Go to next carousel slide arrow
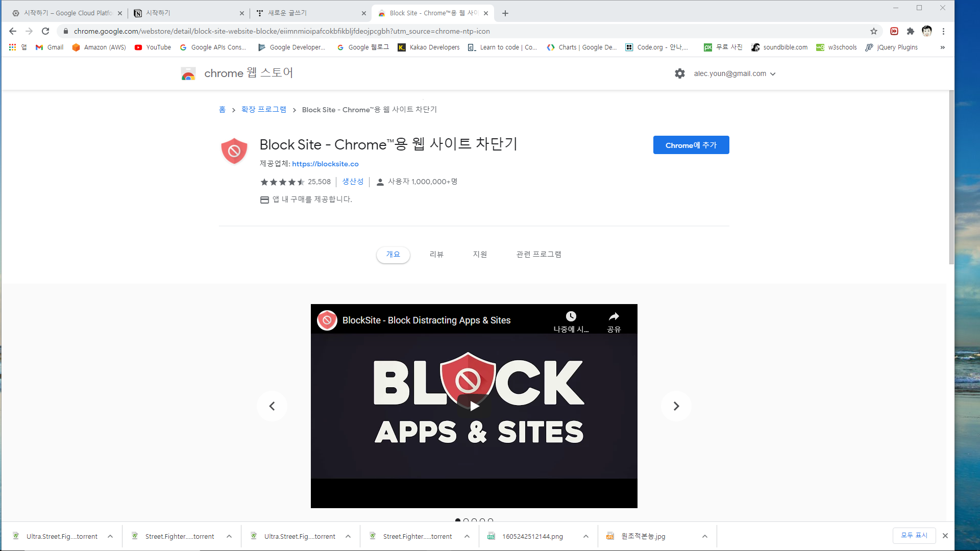This screenshot has height=551, width=980. coord(676,406)
